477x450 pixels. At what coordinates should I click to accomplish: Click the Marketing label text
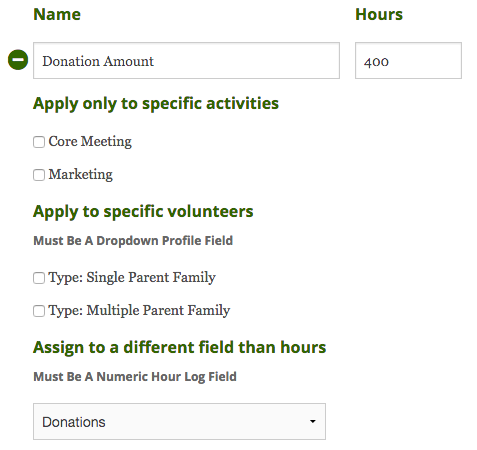[x=81, y=175]
